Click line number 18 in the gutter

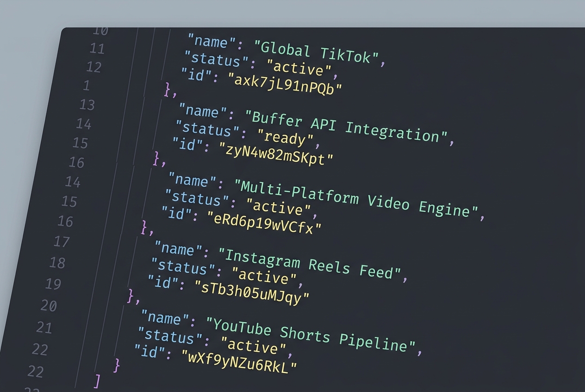pos(57,263)
